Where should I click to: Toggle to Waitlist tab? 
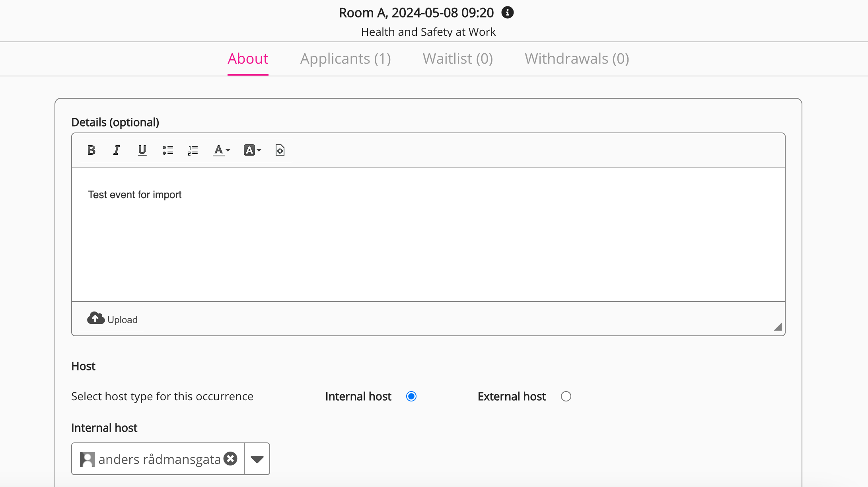tap(457, 58)
